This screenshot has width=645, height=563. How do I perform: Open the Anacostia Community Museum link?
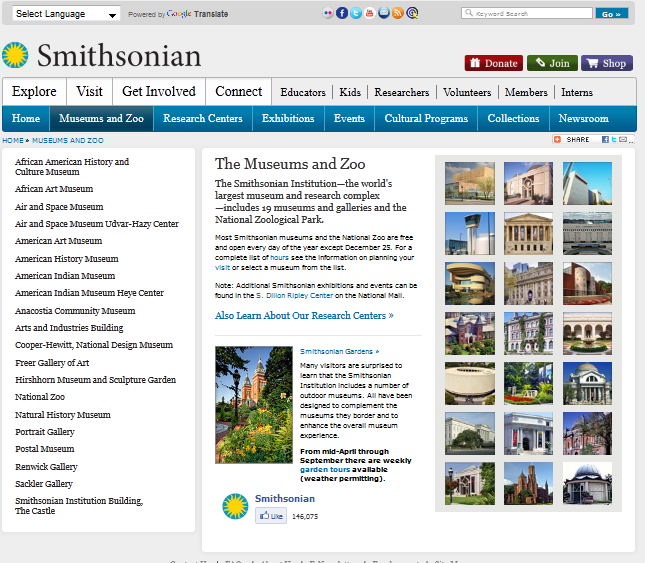coord(75,310)
